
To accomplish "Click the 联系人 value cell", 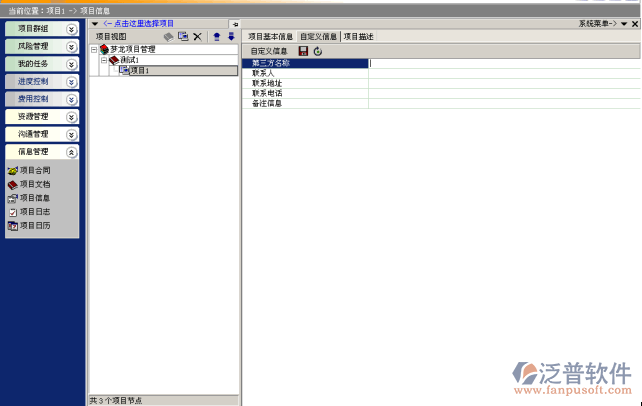I will click(504, 73).
